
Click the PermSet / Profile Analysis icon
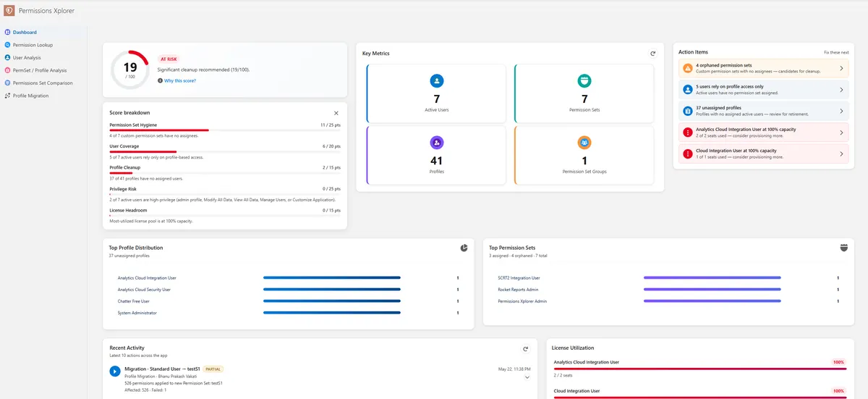(7, 70)
